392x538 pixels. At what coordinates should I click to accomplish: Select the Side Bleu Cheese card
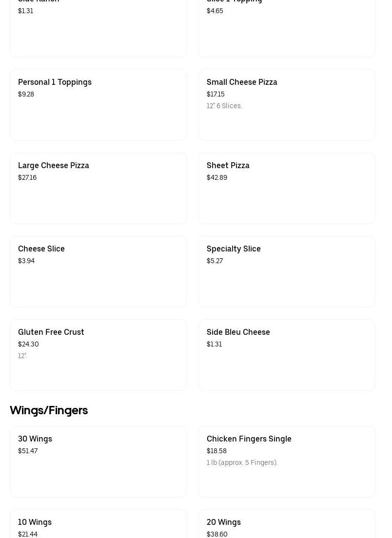point(287,355)
